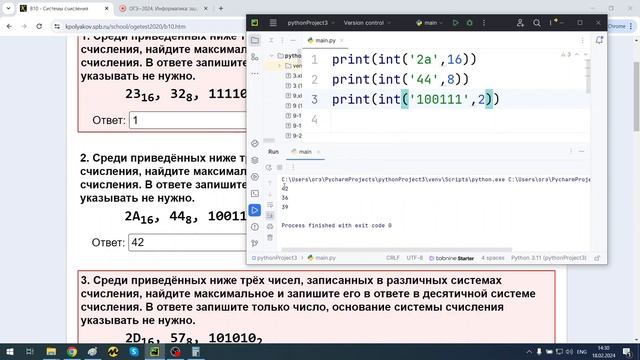Open UTF-8 encoding selector
This screenshot has height=360, width=640.
415,258
